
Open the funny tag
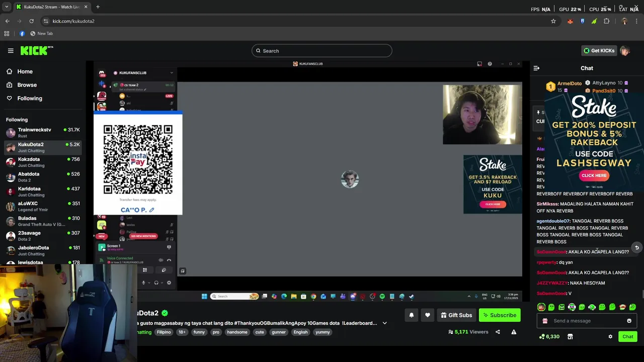[x=199, y=332]
